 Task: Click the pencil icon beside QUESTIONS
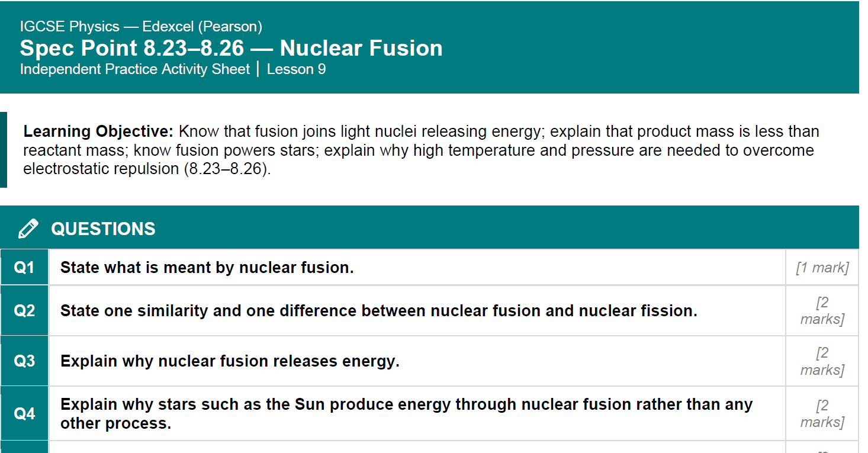28,229
